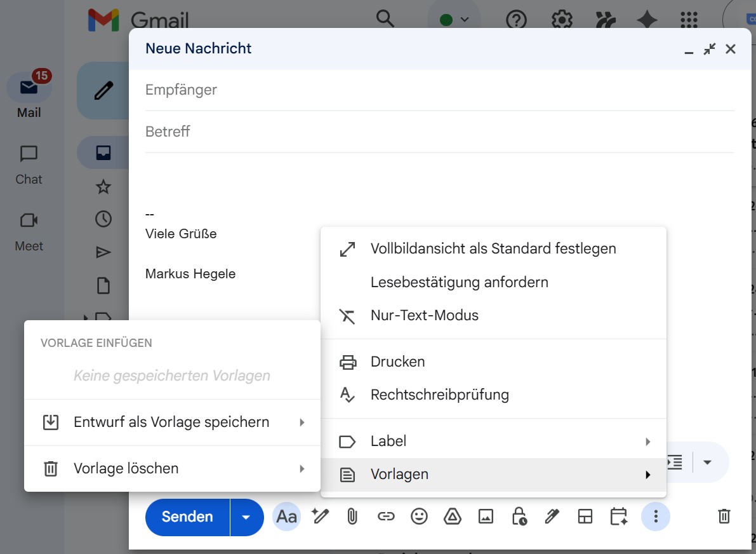756x554 pixels.
Task: Open the emoji picker
Action: tap(419, 517)
